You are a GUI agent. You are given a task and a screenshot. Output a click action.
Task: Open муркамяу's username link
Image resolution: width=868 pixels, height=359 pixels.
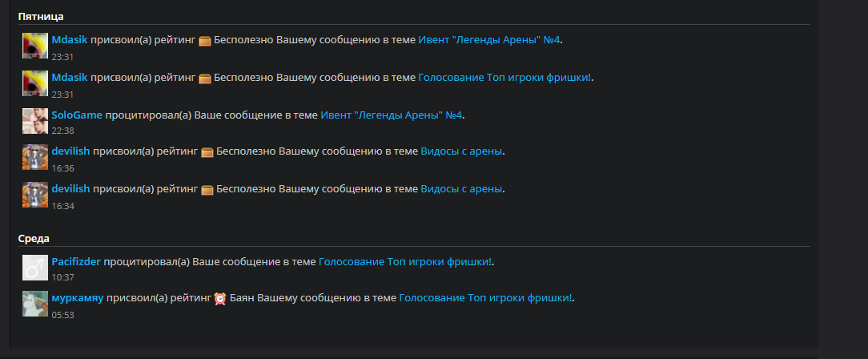click(x=77, y=298)
